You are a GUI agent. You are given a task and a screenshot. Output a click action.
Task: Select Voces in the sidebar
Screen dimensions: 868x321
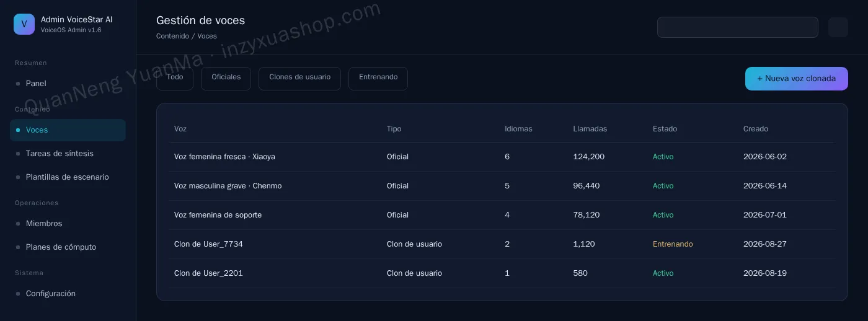(x=68, y=130)
